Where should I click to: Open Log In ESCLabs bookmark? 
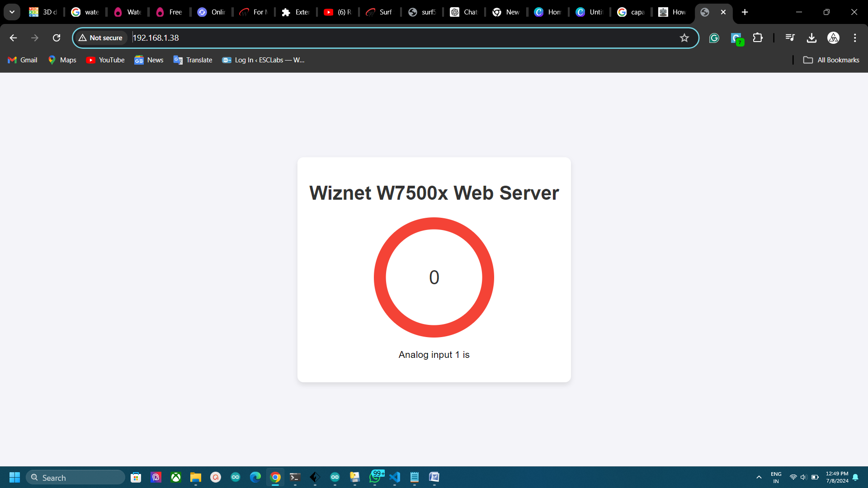click(x=264, y=60)
